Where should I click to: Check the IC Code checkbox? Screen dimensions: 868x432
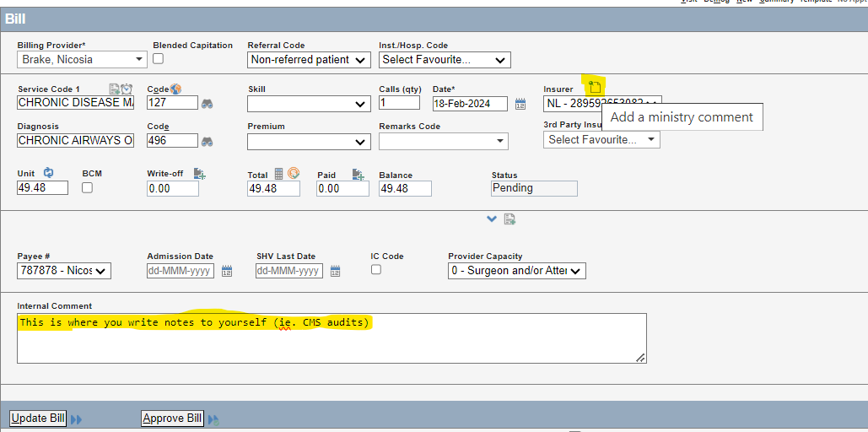coord(375,269)
